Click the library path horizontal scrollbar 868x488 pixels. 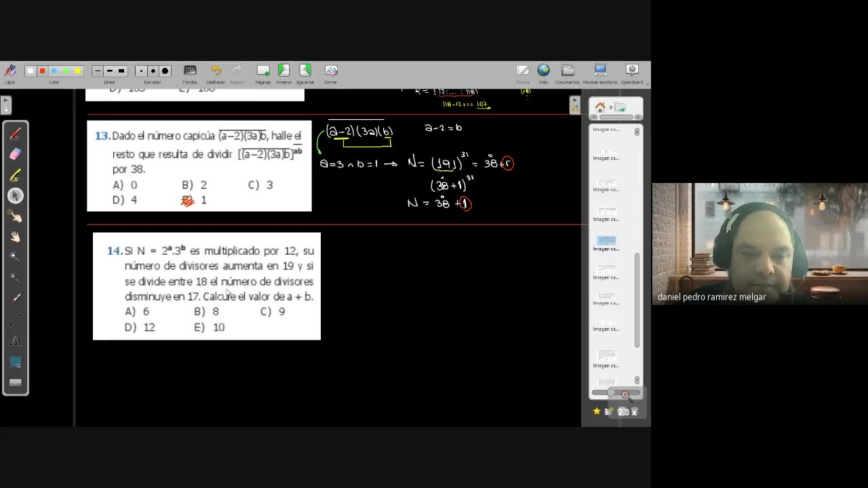tap(616, 117)
